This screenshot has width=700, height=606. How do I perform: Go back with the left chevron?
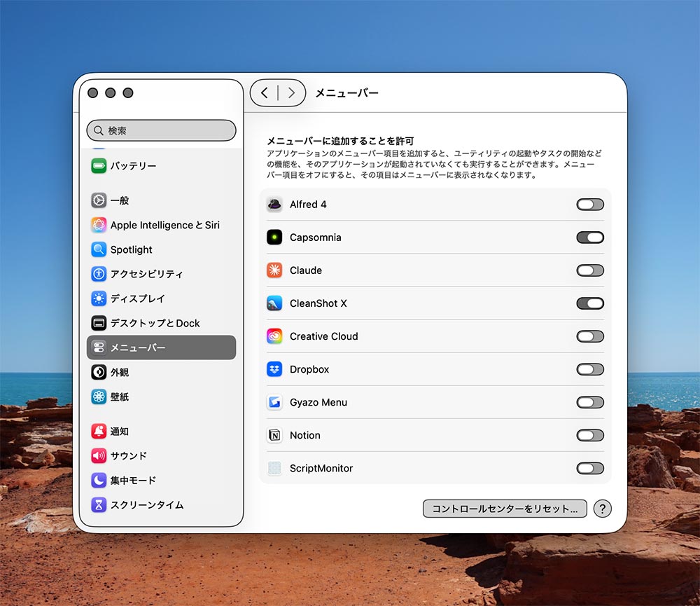tap(265, 93)
